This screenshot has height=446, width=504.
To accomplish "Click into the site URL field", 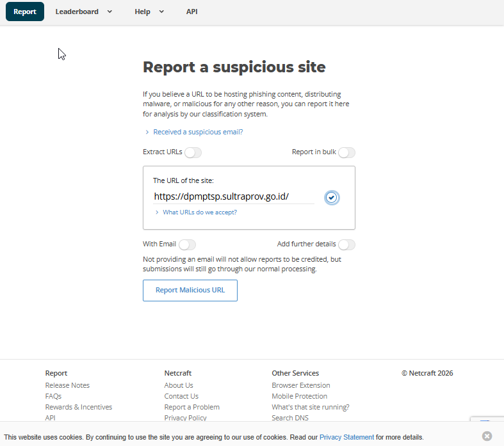I will (x=234, y=196).
